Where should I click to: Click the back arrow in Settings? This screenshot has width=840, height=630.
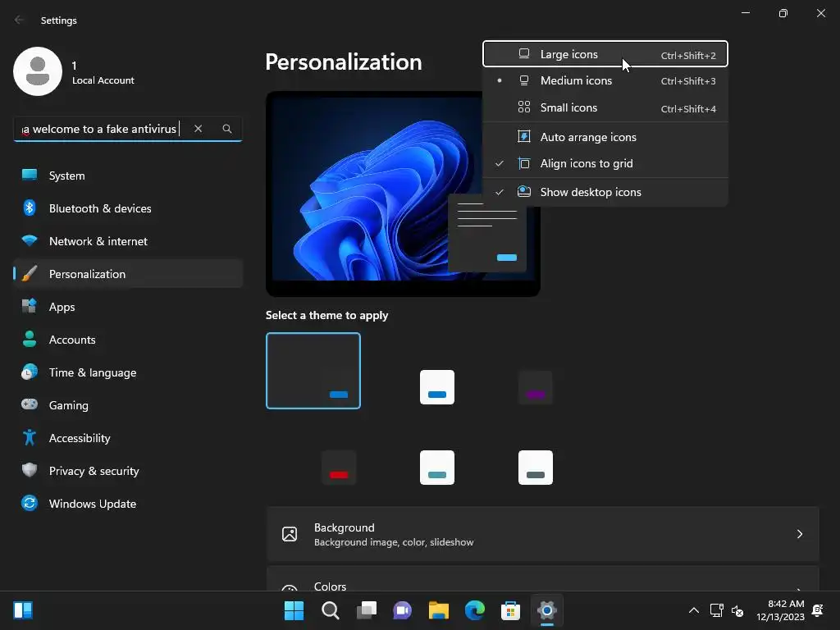point(20,20)
